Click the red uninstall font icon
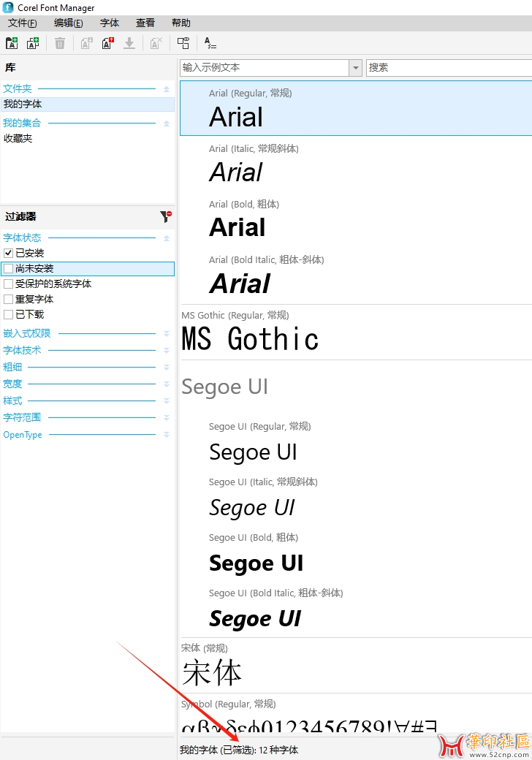 pyautogui.click(x=107, y=44)
